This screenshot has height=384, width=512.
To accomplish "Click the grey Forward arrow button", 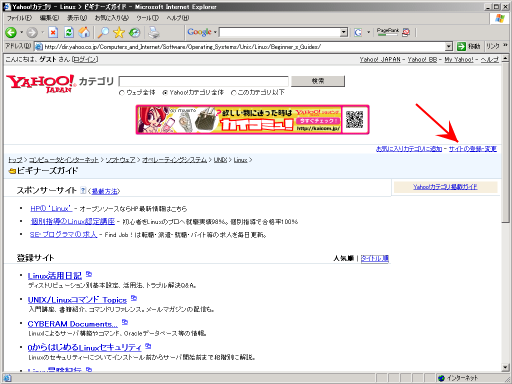I will click(32, 32).
